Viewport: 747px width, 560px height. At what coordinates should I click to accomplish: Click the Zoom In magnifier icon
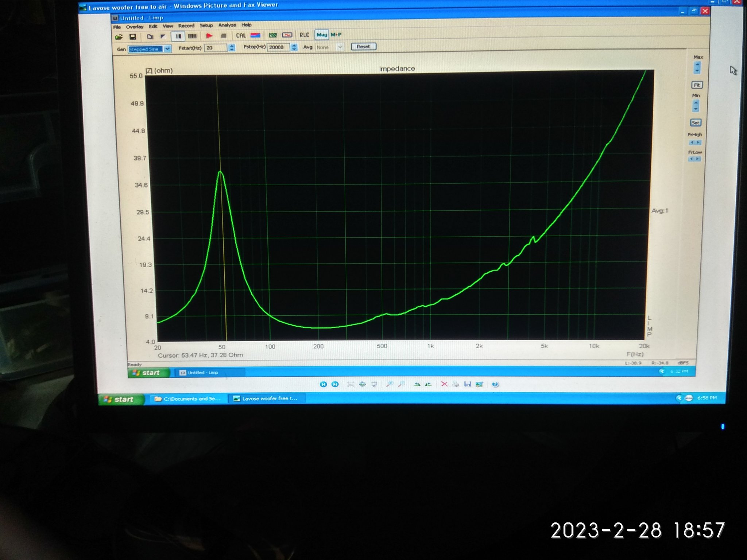coord(390,384)
